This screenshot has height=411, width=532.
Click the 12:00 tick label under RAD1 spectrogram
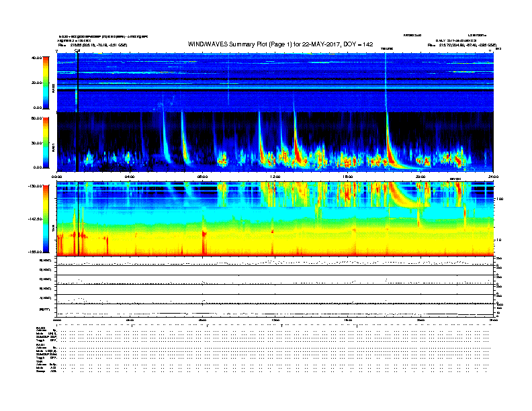click(x=275, y=177)
